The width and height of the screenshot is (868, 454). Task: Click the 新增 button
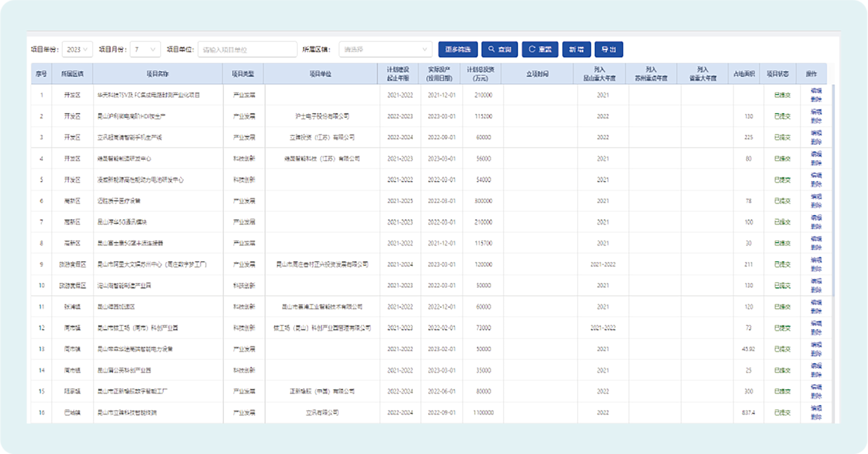coord(576,49)
